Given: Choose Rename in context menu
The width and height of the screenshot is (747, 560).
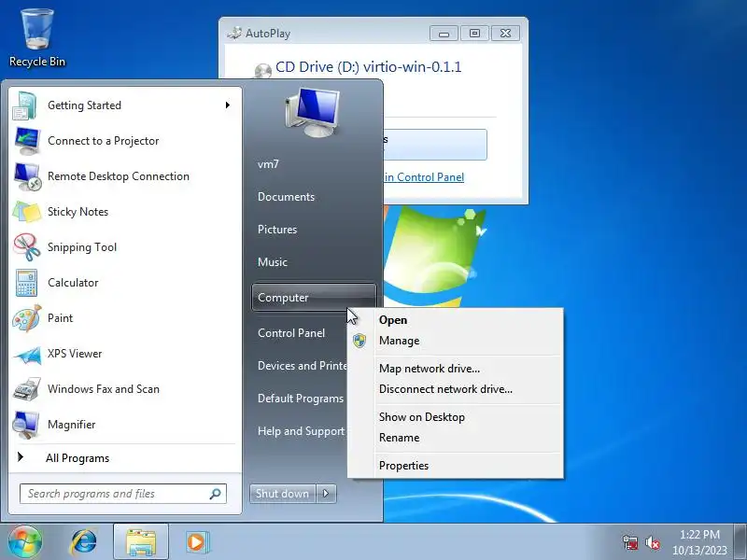Looking at the screenshot, I should [x=456, y=438].
